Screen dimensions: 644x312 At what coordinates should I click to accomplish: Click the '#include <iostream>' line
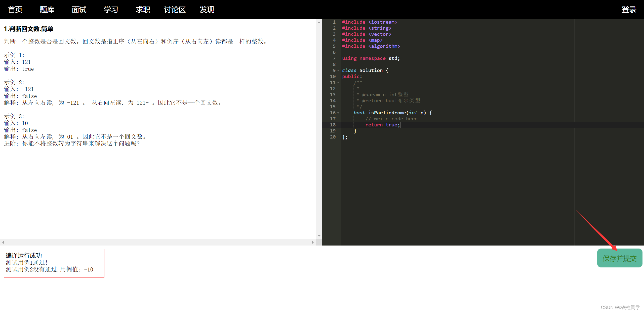369,22
